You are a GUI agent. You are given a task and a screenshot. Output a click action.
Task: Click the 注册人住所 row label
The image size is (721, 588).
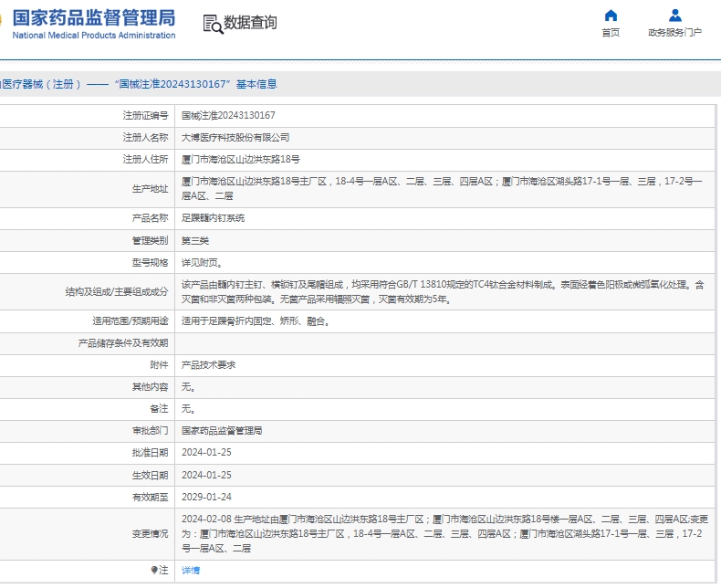pos(145,160)
